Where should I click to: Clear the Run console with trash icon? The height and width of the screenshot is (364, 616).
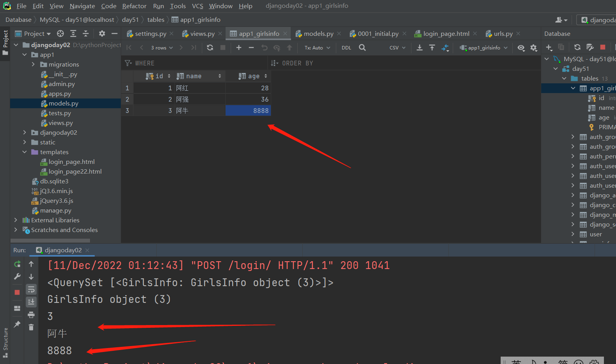point(31,327)
